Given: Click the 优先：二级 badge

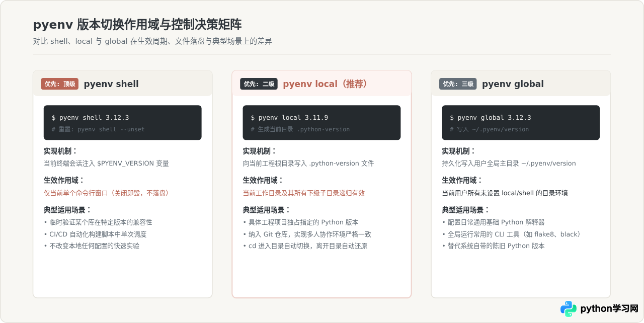Looking at the screenshot, I should (x=259, y=84).
